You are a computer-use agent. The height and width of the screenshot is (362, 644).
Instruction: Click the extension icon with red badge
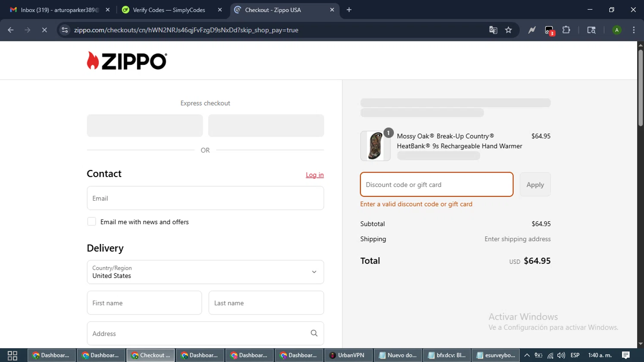550,30
